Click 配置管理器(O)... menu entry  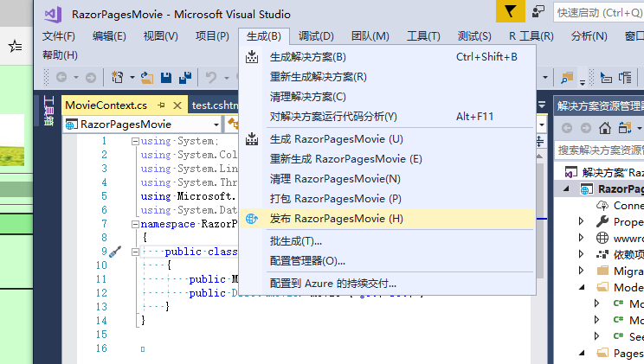click(x=307, y=260)
